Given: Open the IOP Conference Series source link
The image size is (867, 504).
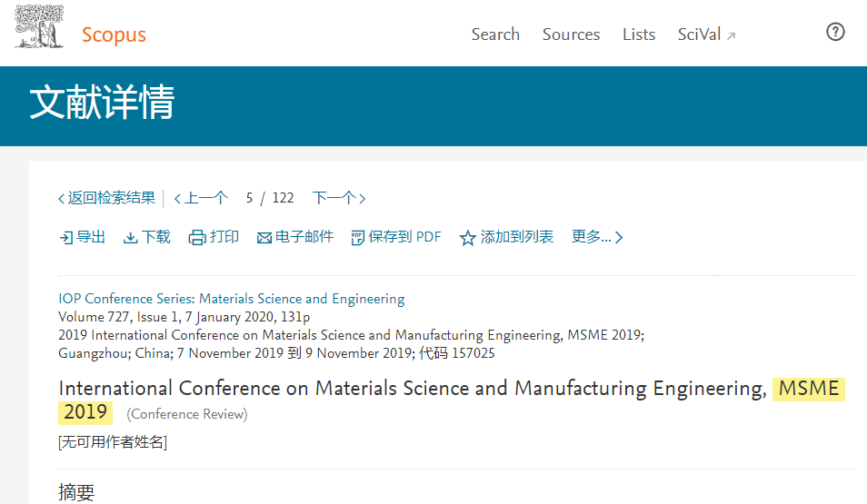Looking at the screenshot, I should 232,299.
